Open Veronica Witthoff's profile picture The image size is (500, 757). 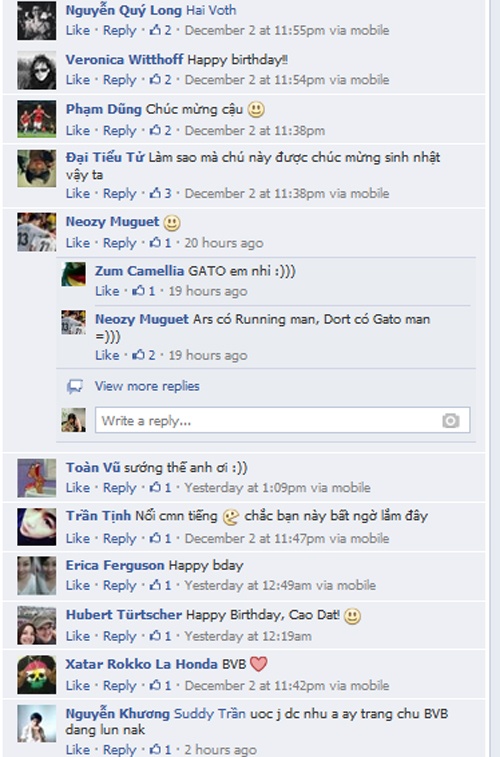coord(37,70)
